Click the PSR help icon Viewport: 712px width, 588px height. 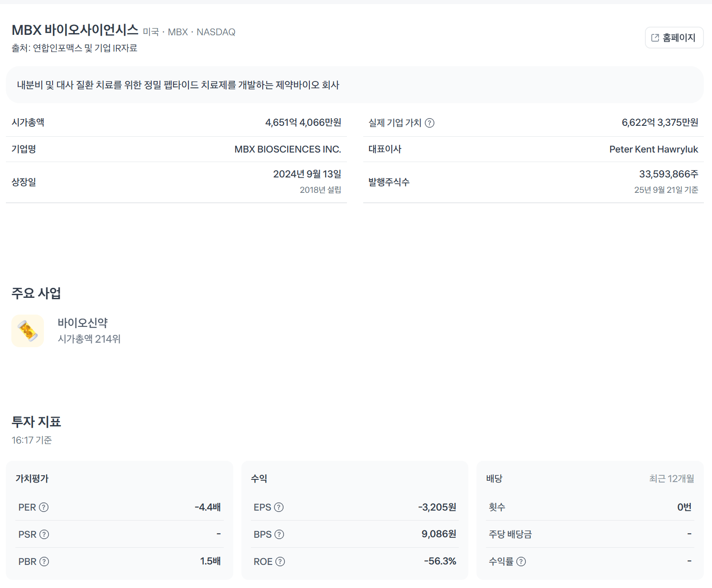(x=44, y=534)
